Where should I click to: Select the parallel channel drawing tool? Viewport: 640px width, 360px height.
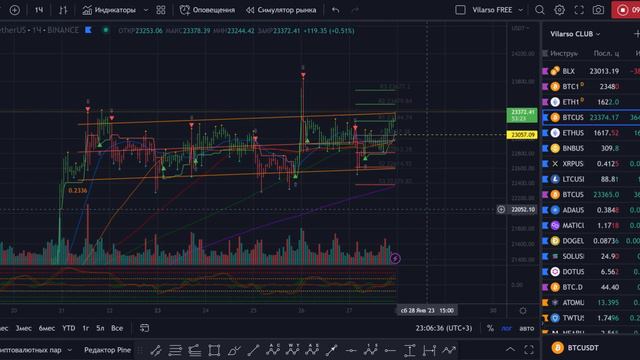tap(156, 350)
